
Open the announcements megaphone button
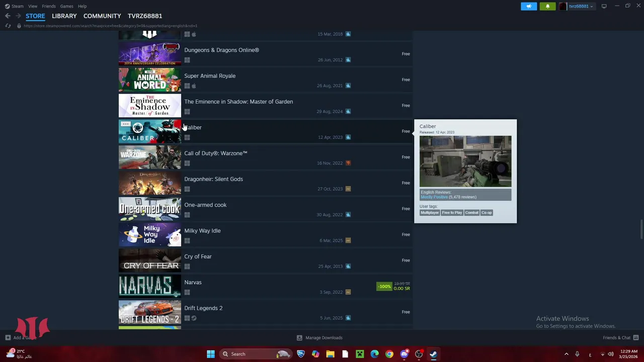[x=529, y=6]
